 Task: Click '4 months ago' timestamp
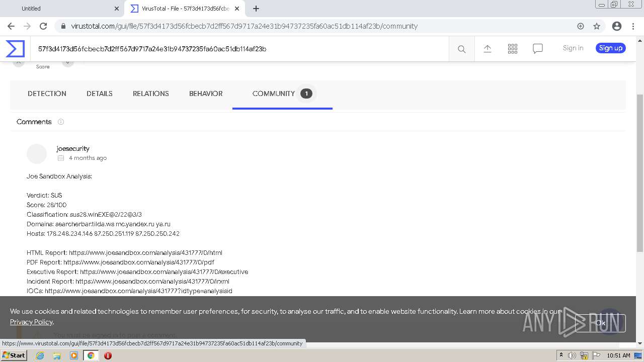(x=88, y=158)
